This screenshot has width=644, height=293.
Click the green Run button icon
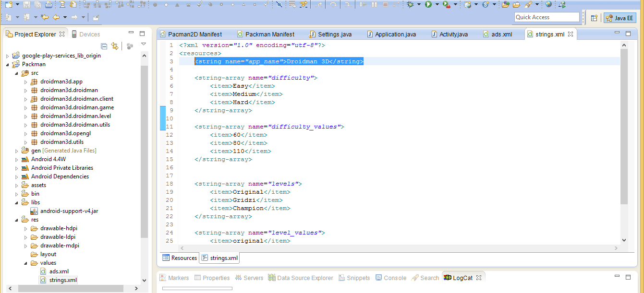pyautogui.click(x=428, y=4)
